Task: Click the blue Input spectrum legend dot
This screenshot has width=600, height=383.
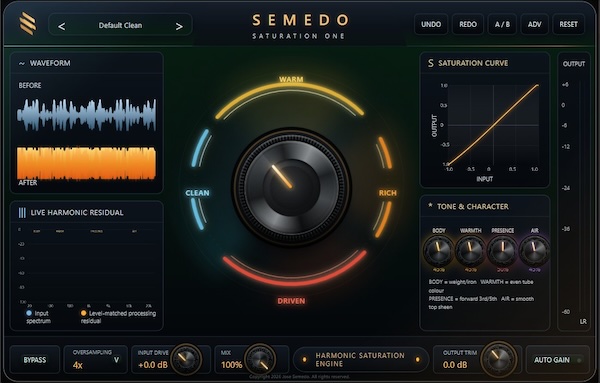Action: coord(29,313)
